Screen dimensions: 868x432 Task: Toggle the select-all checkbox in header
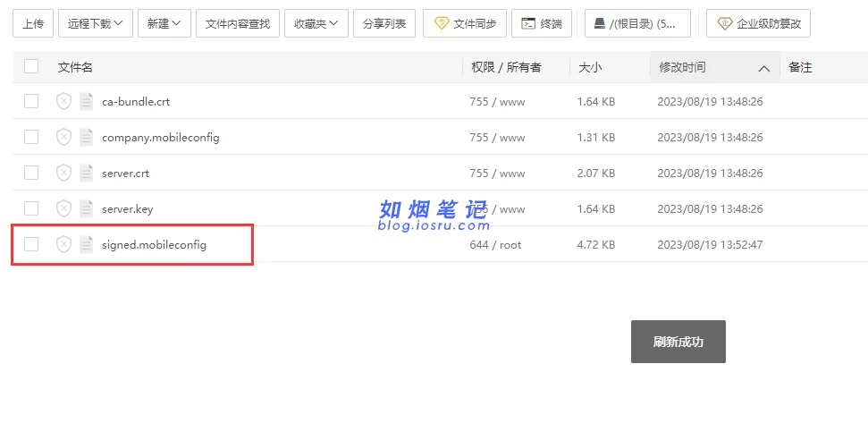pyautogui.click(x=31, y=67)
